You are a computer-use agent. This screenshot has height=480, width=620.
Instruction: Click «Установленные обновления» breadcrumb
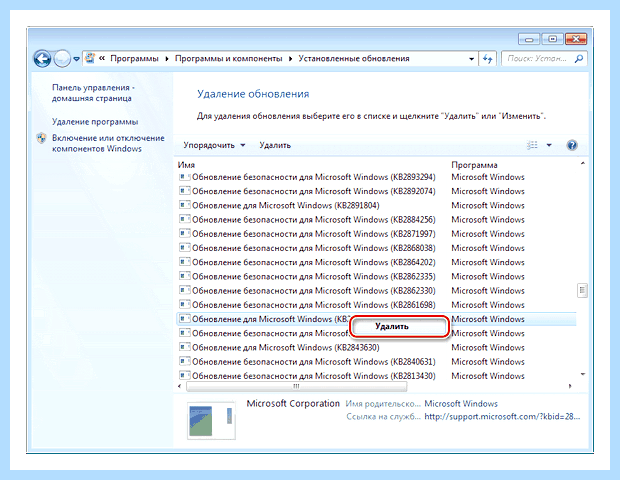pos(354,59)
